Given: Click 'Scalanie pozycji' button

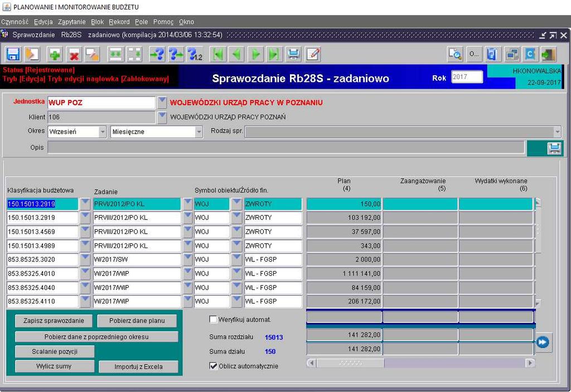Looking at the screenshot, I should click(55, 351).
